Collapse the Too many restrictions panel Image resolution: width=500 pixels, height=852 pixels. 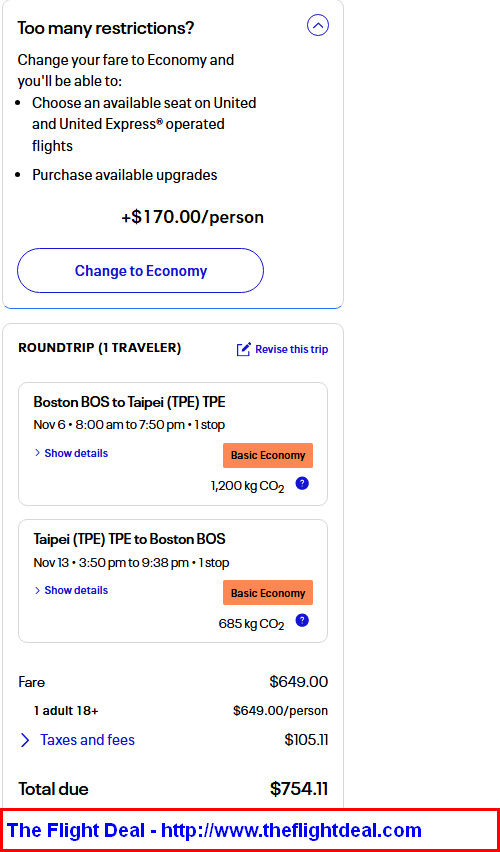coord(318,25)
